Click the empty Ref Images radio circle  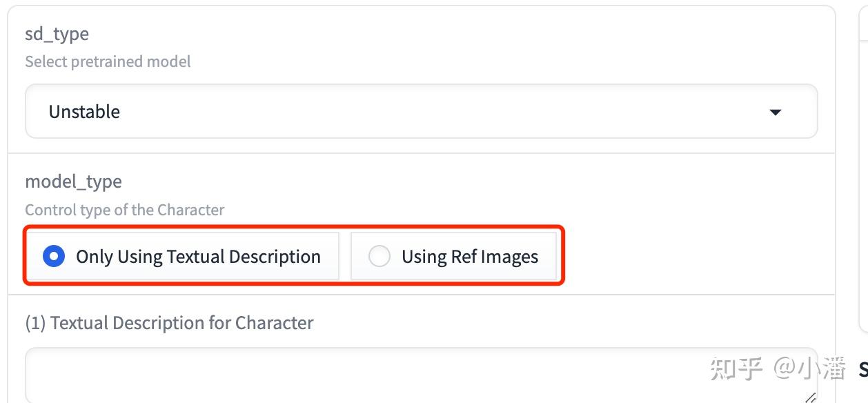click(x=379, y=257)
